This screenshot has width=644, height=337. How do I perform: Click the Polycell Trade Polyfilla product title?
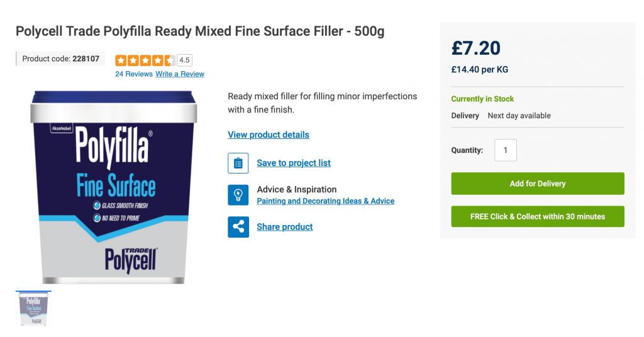200,31
